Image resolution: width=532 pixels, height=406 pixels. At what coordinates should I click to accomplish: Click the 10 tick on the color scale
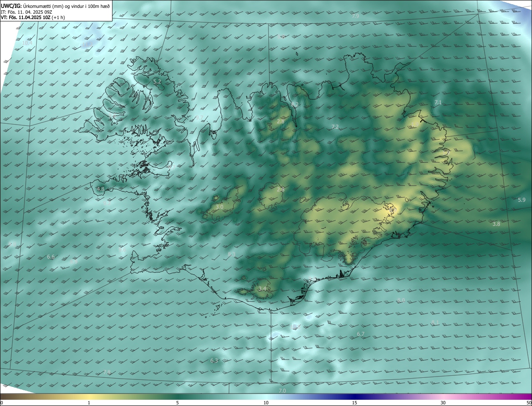266,403
